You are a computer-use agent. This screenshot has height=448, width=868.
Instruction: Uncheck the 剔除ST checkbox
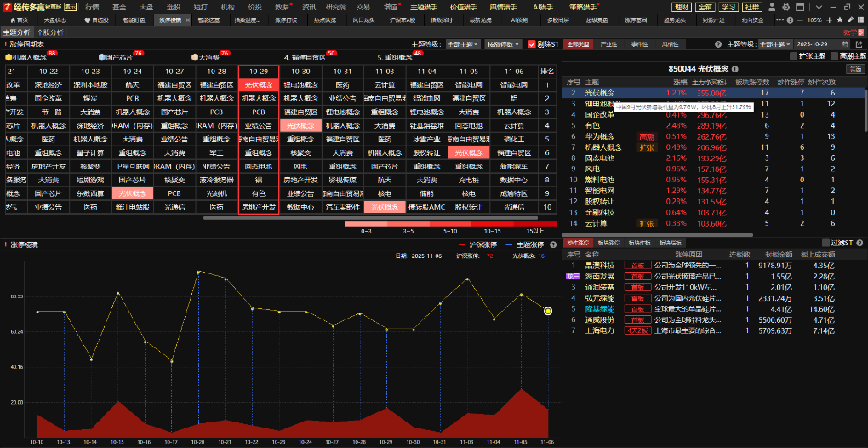click(x=533, y=43)
